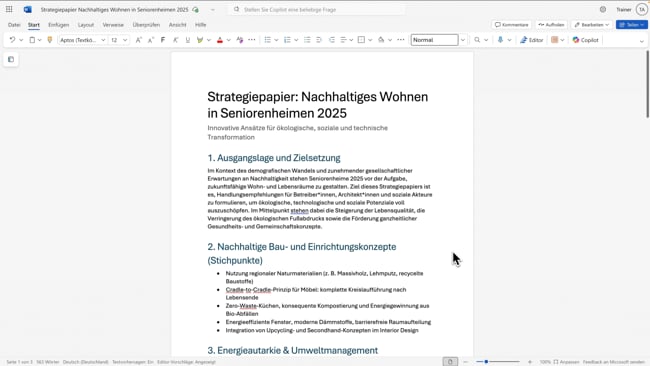
Task: Click the add-ins grid icon
Action: [555, 40]
